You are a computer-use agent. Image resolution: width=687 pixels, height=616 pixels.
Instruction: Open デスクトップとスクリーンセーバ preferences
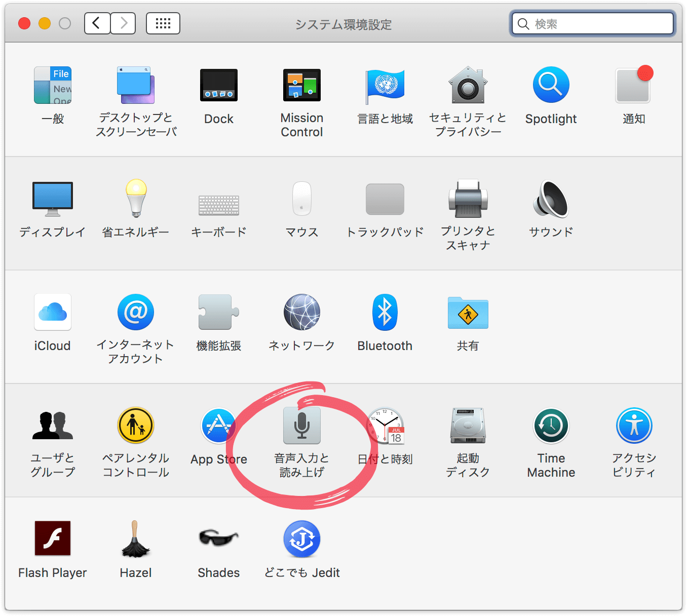(x=136, y=85)
